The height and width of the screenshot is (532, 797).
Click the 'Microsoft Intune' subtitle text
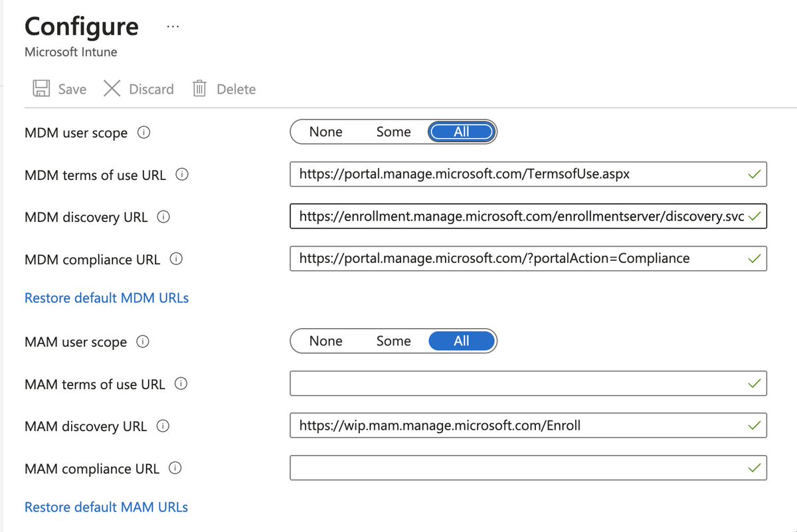point(70,51)
